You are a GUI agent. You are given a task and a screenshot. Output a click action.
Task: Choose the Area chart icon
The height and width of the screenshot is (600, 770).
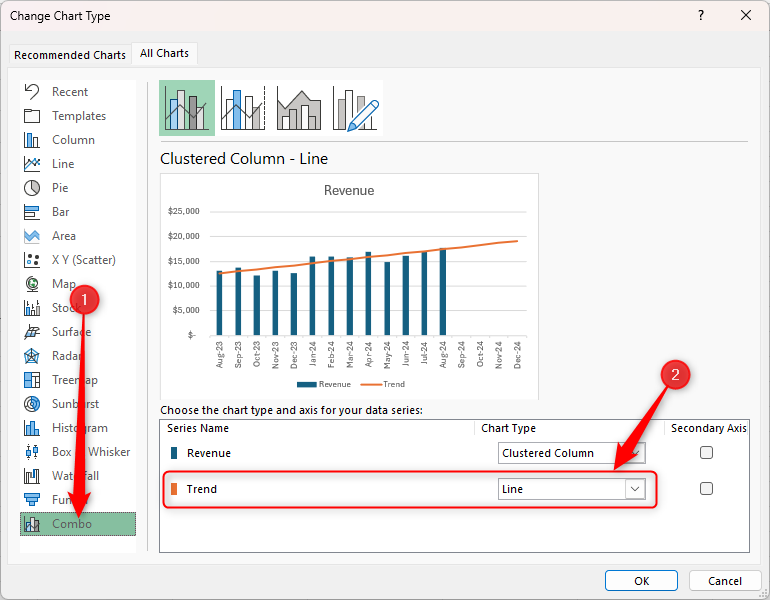coord(32,236)
